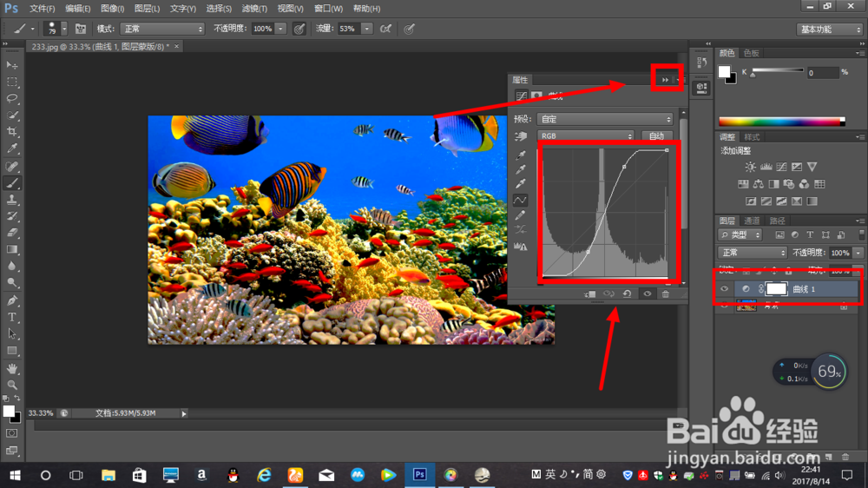
Task: Open the 图像 menu
Action: [112, 9]
